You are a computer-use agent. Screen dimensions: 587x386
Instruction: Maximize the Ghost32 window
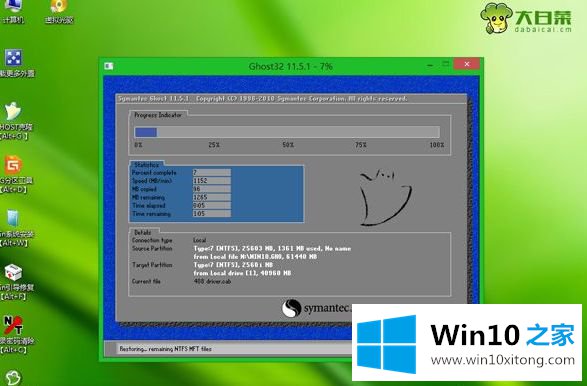(445, 64)
